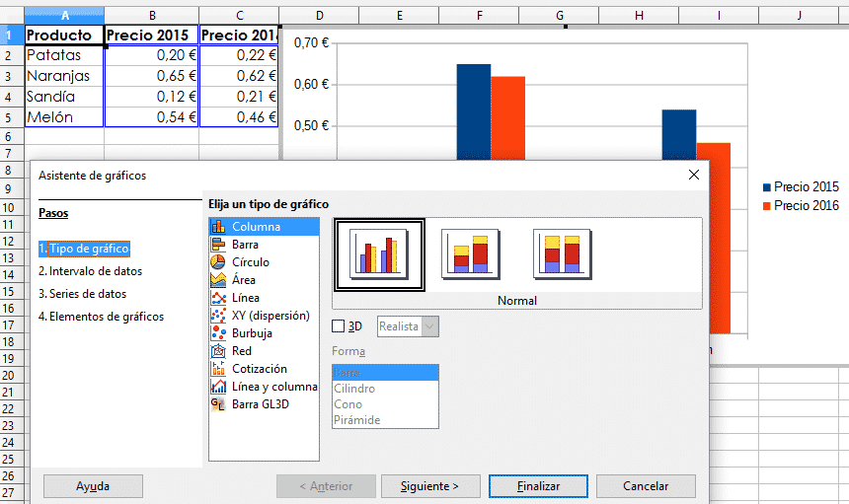849x504 pixels.
Task: Select the Barra chart type icon
Action: pos(218,245)
